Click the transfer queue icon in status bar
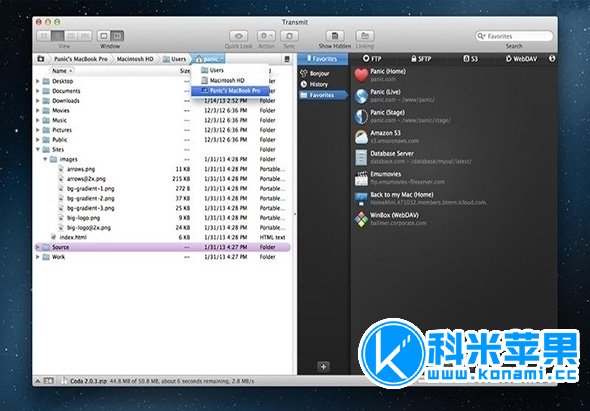590x411 pixels. point(49,381)
